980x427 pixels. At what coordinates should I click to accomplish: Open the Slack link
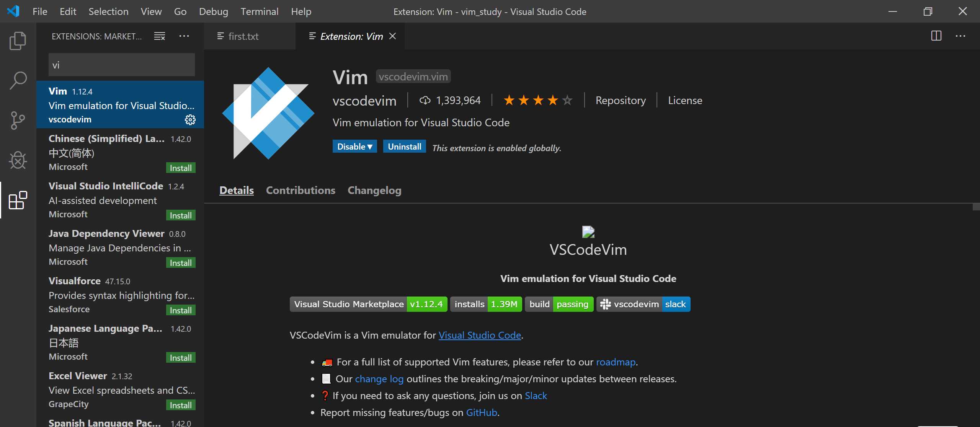tap(536, 396)
